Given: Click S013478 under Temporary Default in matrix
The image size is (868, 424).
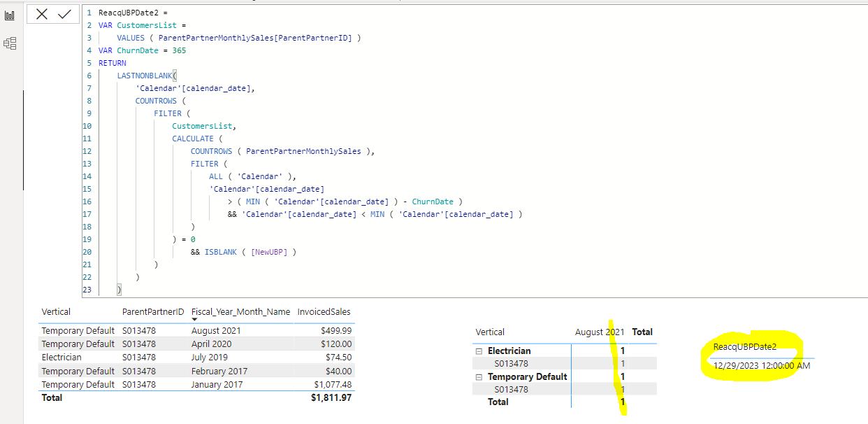Looking at the screenshot, I should (512, 389).
